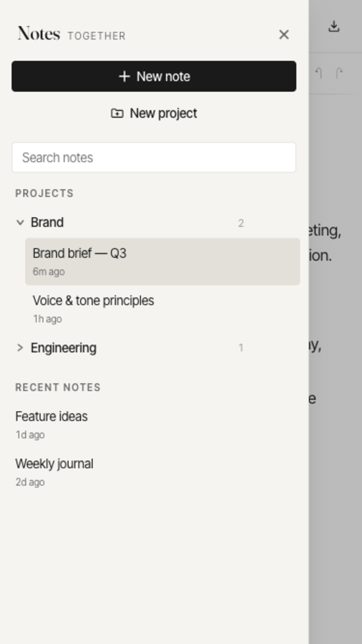Open the Voice & tone principles note
The image size is (362, 644).
click(x=94, y=301)
